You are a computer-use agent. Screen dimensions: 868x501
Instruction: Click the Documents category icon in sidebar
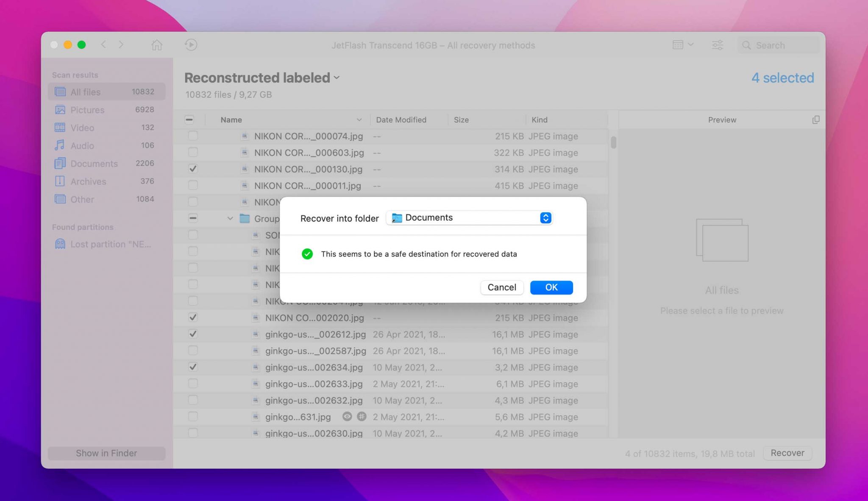(59, 163)
